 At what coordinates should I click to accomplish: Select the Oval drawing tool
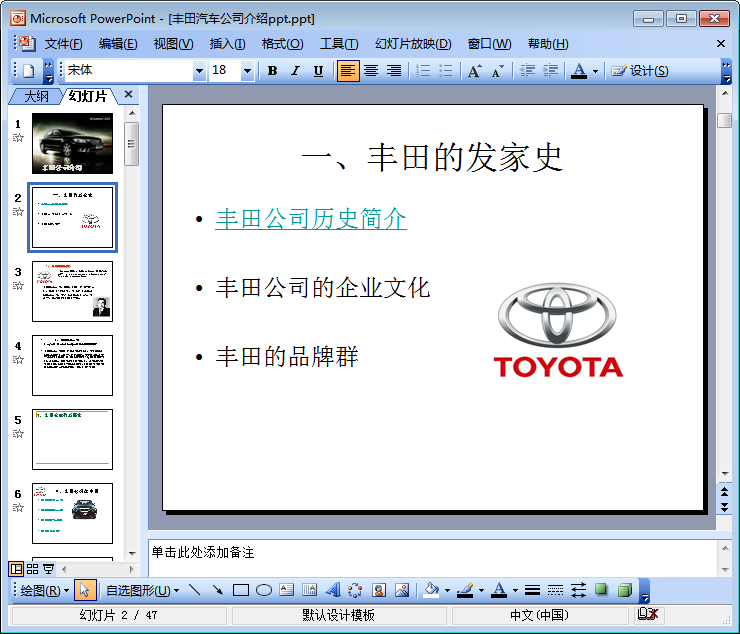tap(264, 590)
